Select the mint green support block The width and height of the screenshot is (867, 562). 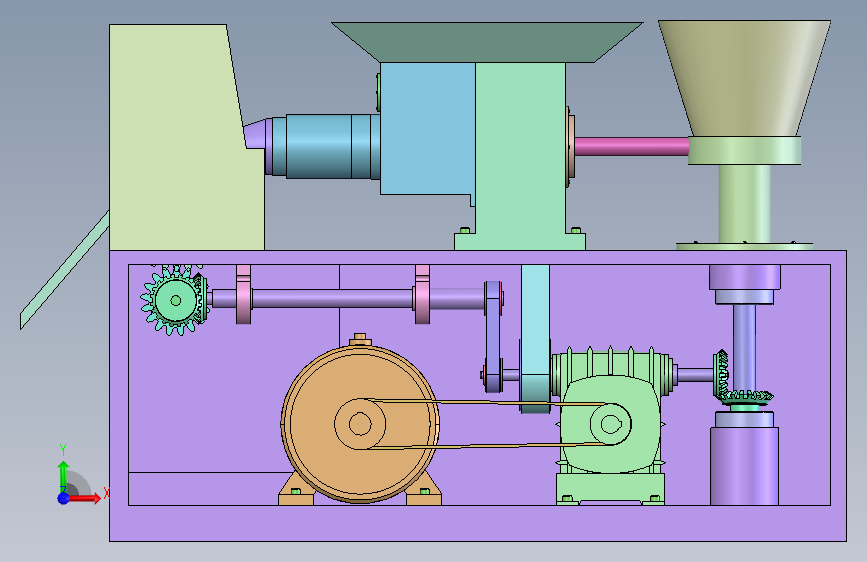(520, 156)
